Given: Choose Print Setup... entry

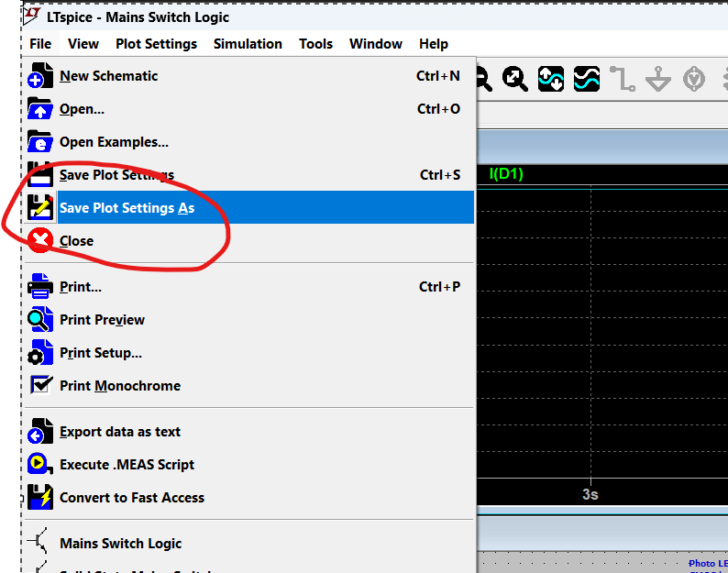Looking at the screenshot, I should click(249, 352).
